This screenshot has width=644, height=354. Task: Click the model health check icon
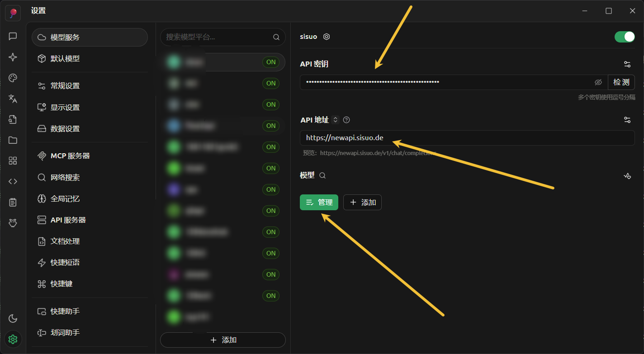tap(627, 176)
